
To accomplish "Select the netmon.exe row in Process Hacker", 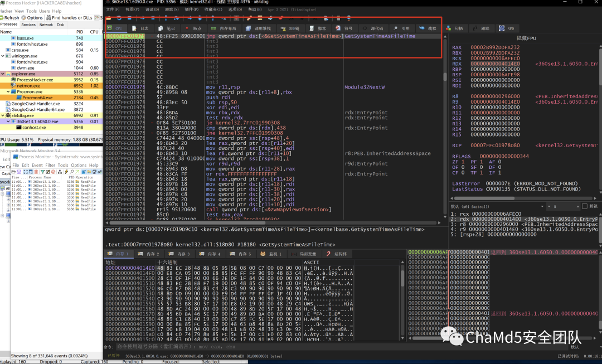I will (51, 86).
